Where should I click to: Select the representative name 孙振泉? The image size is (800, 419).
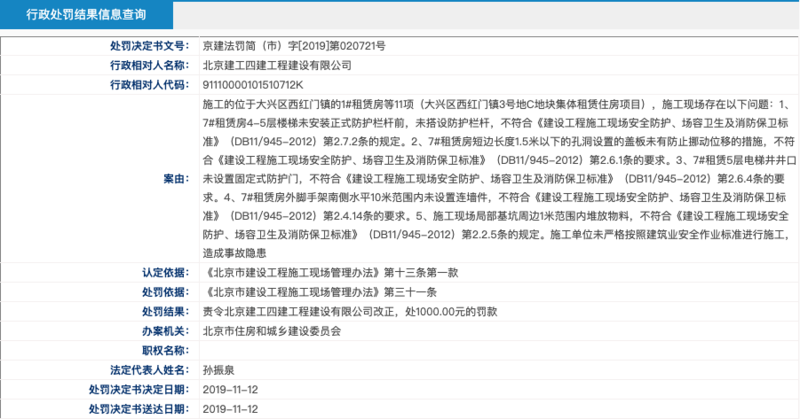click(218, 370)
